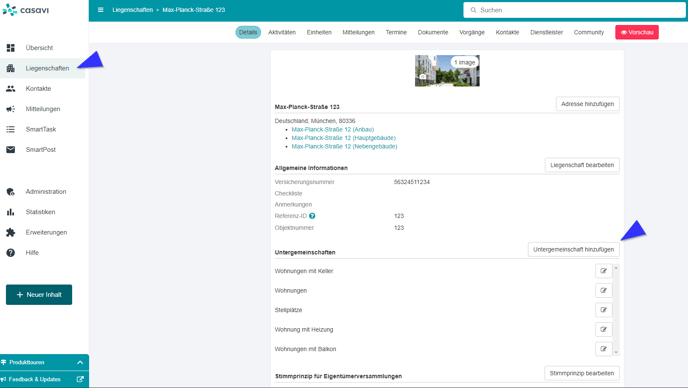Click the Statistiken bar chart icon
688x388 pixels.
(x=11, y=212)
